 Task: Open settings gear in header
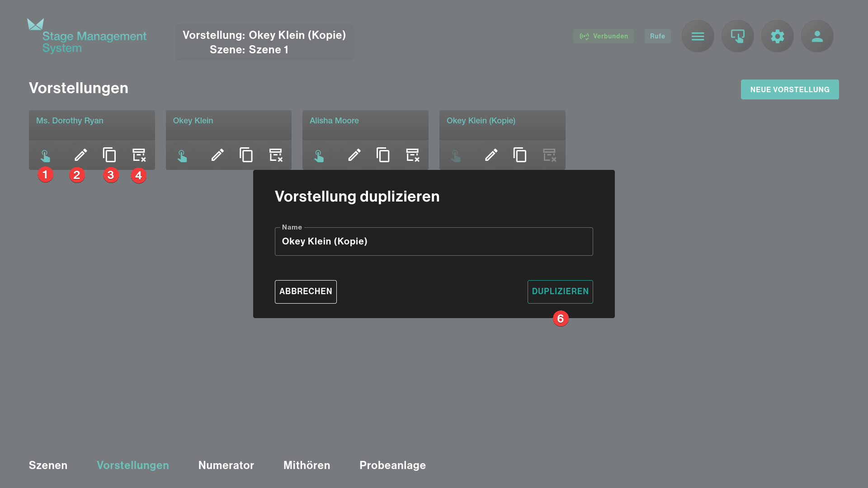(778, 36)
